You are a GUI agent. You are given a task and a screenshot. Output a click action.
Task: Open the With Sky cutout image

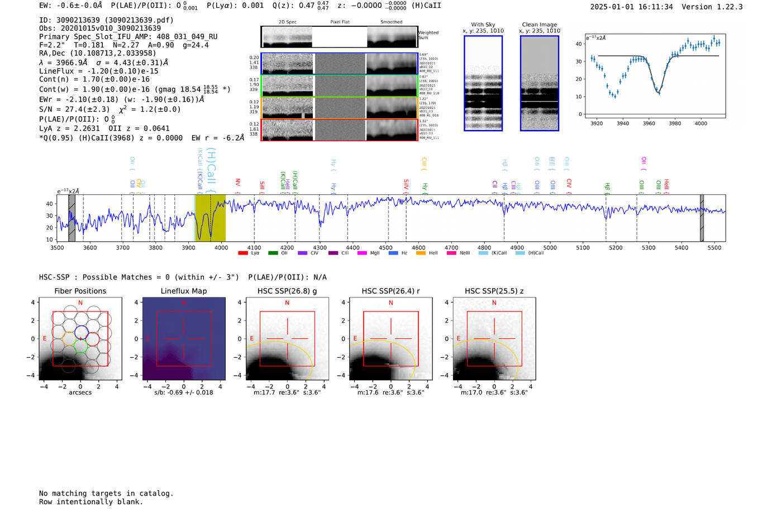tap(483, 83)
